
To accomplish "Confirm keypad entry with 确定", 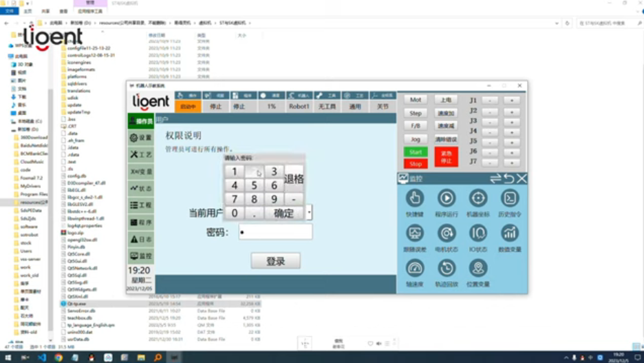I will [x=283, y=213].
